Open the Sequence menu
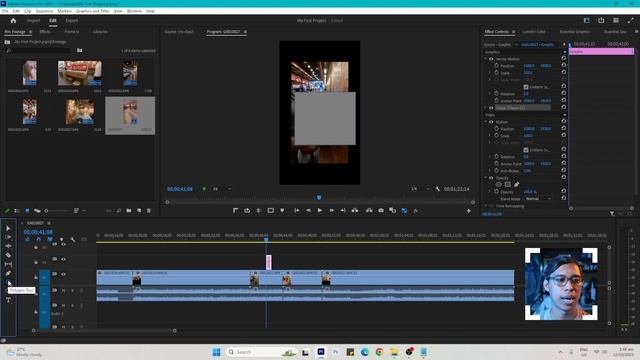 click(x=44, y=11)
